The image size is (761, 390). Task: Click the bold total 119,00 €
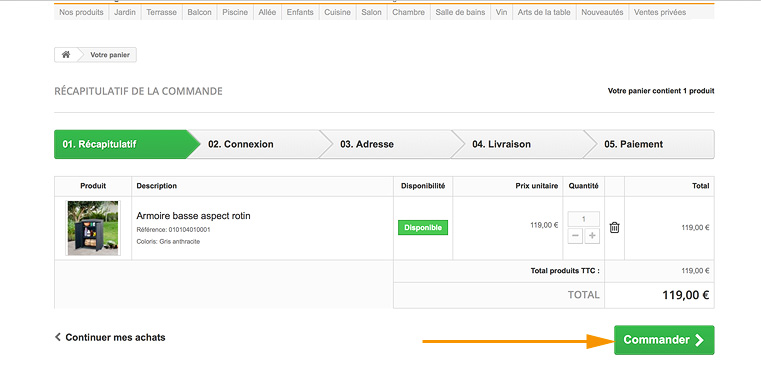point(686,295)
